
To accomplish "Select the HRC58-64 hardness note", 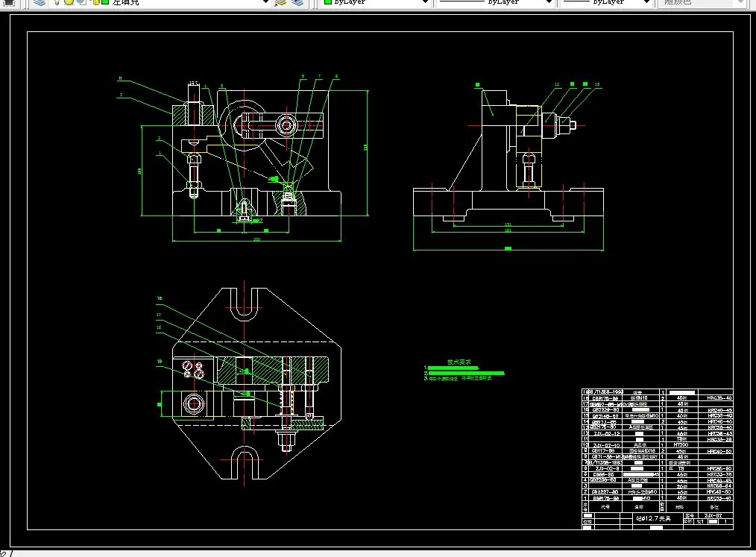I will (719, 486).
